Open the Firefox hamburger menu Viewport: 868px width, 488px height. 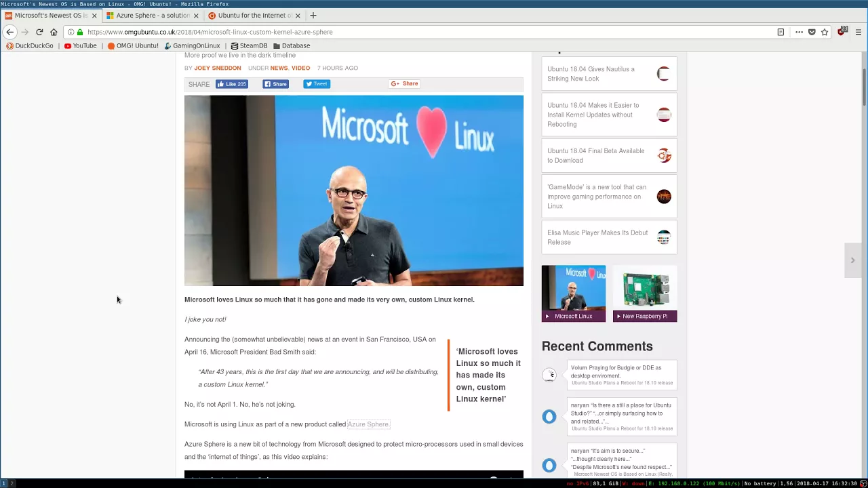[859, 32]
